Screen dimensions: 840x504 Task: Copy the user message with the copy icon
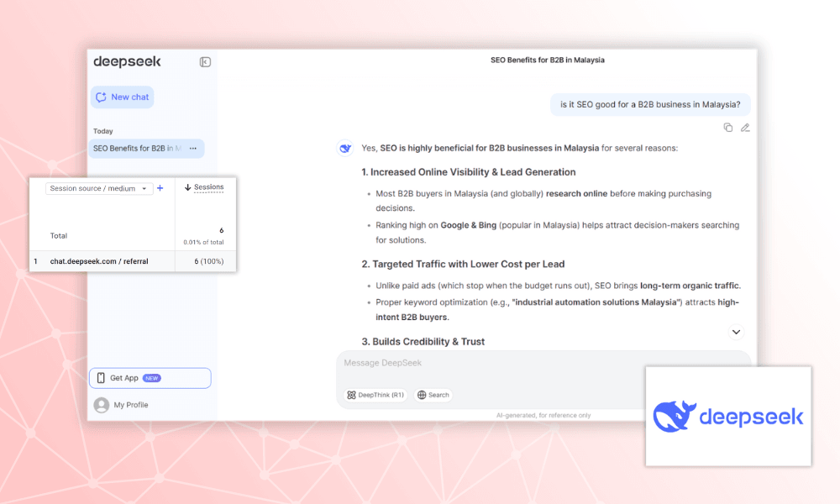point(728,128)
